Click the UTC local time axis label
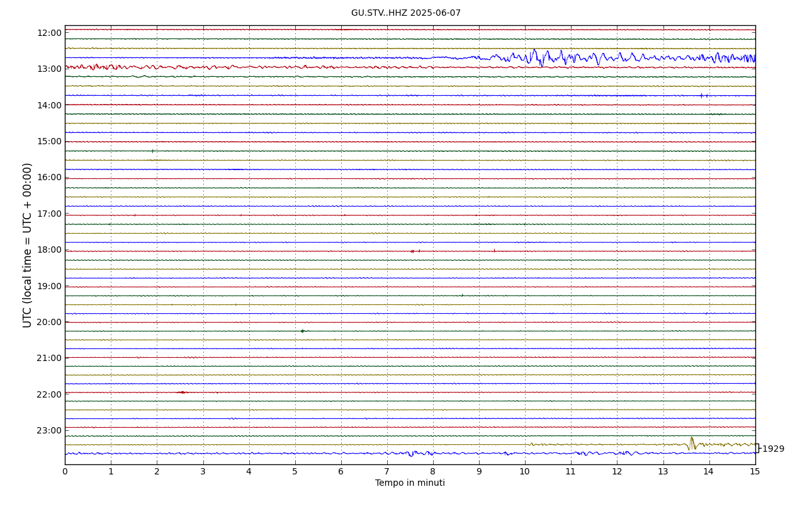Screen dimensions: 812x516 pyautogui.click(x=28, y=245)
